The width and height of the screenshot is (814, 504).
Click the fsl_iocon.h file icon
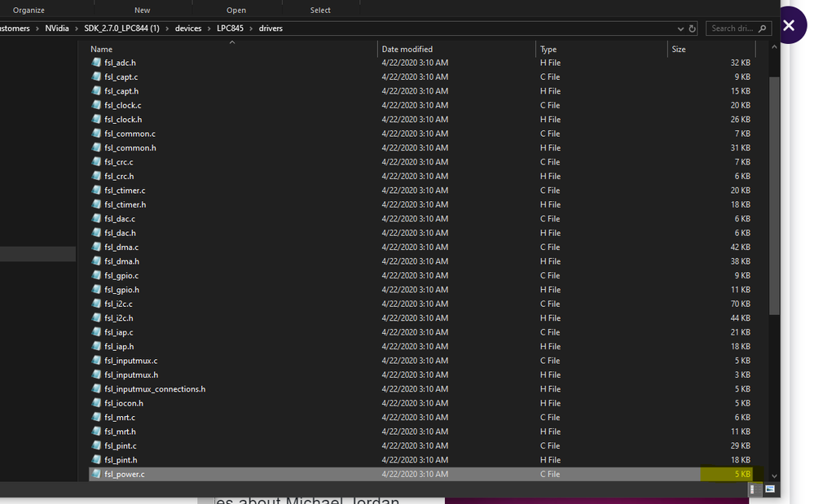[x=96, y=403]
